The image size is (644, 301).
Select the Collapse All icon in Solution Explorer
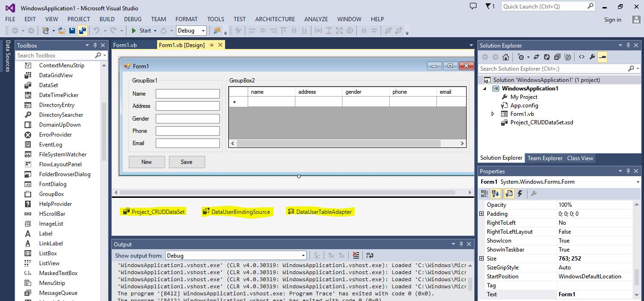pyautogui.click(x=558, y=57)
